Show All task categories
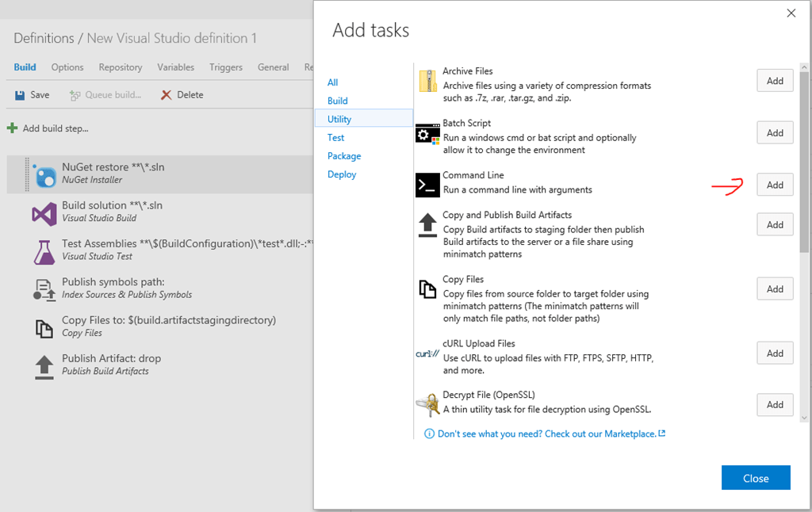The image size is (812, 512). 332,82
